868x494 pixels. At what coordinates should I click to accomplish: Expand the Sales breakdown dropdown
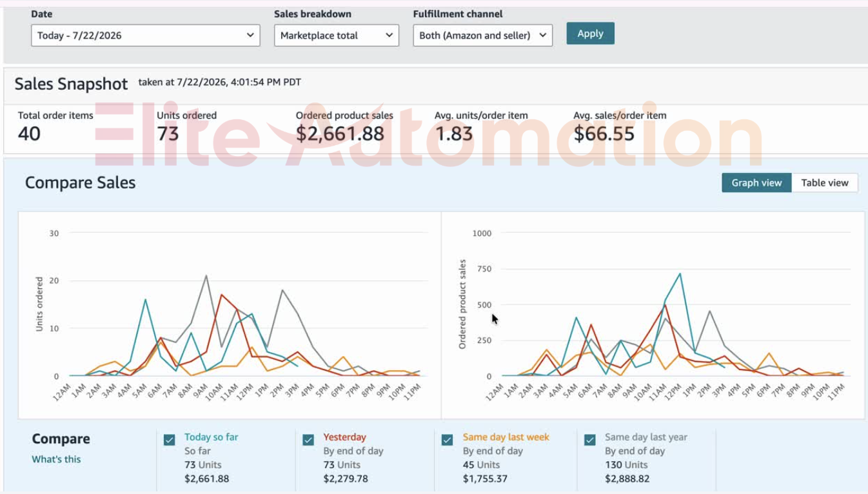(x=337, y=35)
